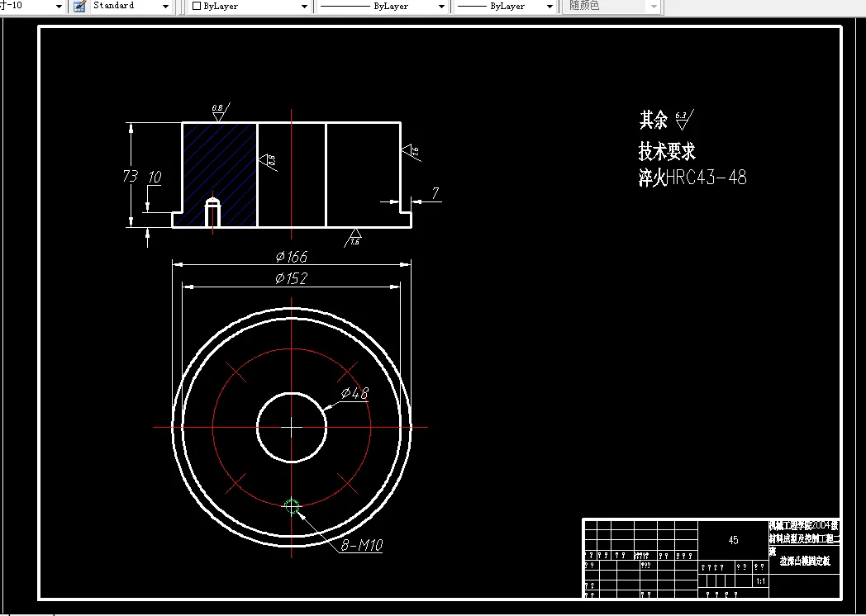This screenshot has height=616, width=866.
Task: Click the 1:1 scale cell in the title block
Action: point(760,580)
